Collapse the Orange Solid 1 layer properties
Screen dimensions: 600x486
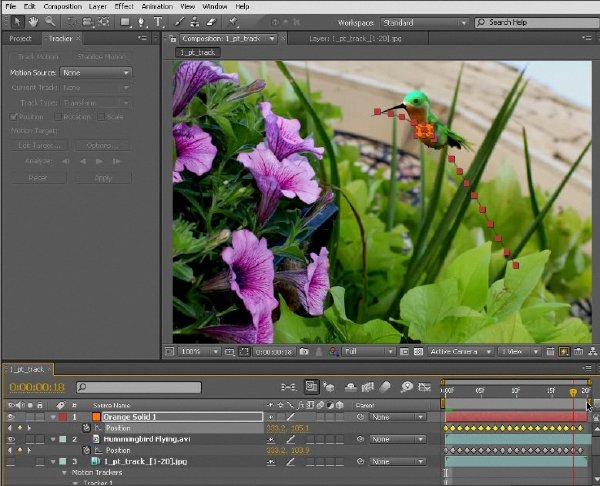pos(53,417)
